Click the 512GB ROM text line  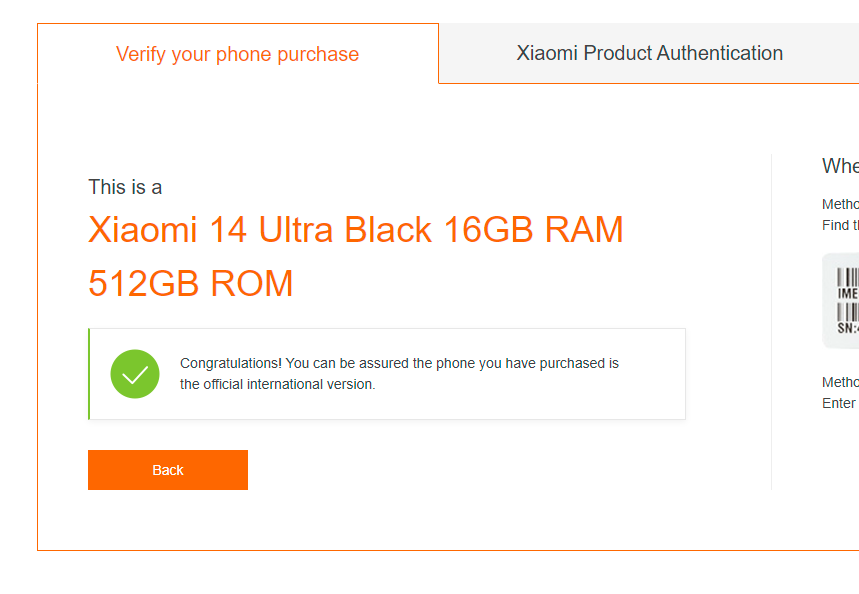[191, 284]
